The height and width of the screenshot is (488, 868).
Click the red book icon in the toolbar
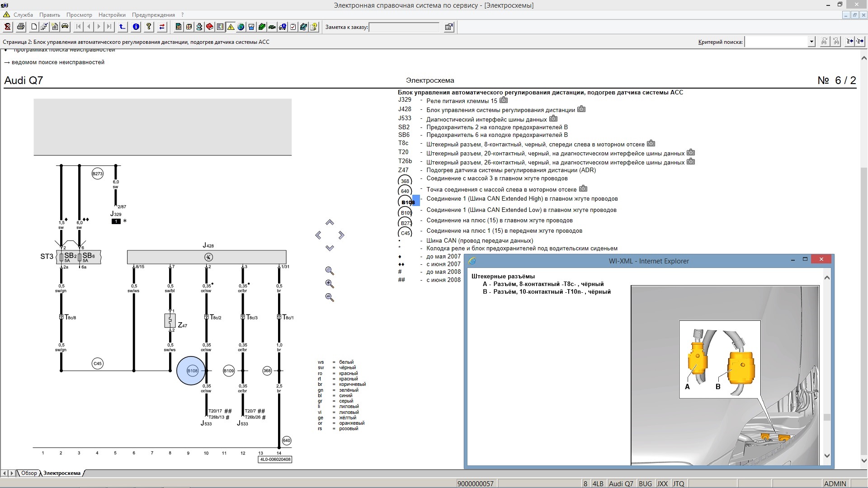(x=210, y=27)
